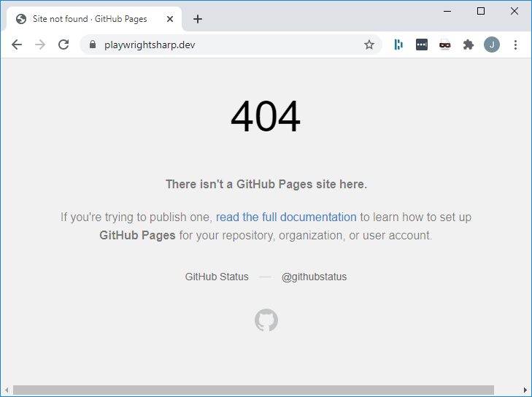Open the teal bars extension icon
The height and width of the screenshot is (397, 532).
[398, 45]
